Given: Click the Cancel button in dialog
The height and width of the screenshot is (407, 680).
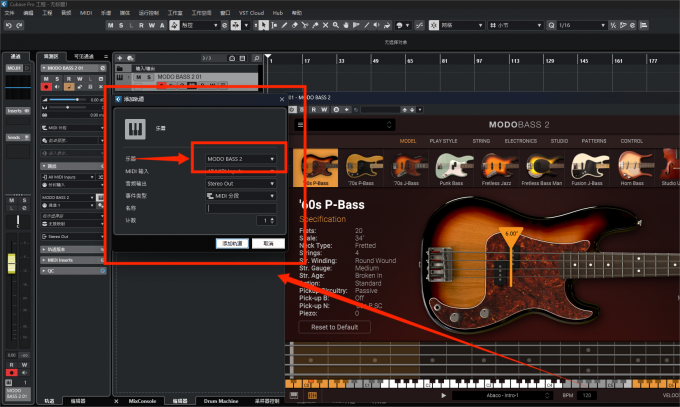Looking at the screenshot, I should point(268,243).
